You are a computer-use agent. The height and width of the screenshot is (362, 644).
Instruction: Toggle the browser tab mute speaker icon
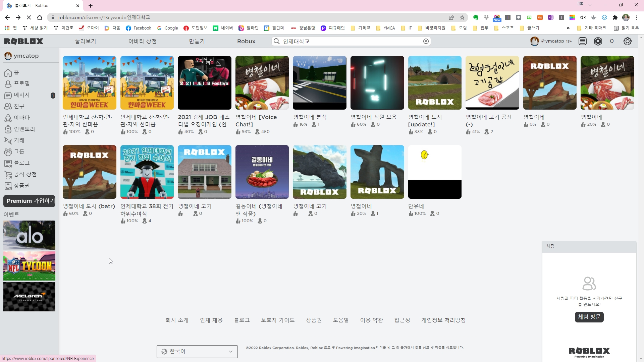click(x=583, y=17)
